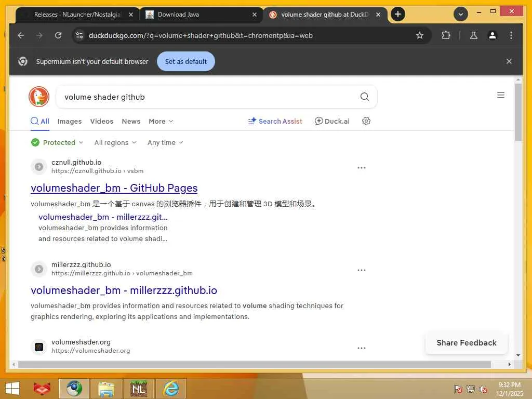Click the cznull.github.io site favicon
Screen dimensions: 532x399
(39, 167)
